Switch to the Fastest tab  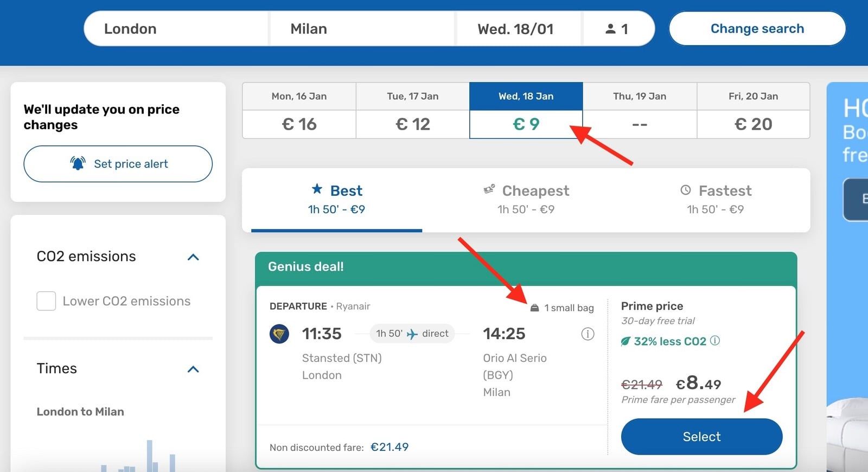[716, 199]
